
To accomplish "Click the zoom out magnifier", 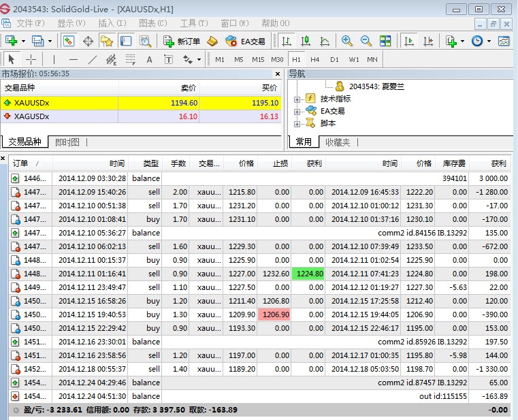I will pos(366,41).
